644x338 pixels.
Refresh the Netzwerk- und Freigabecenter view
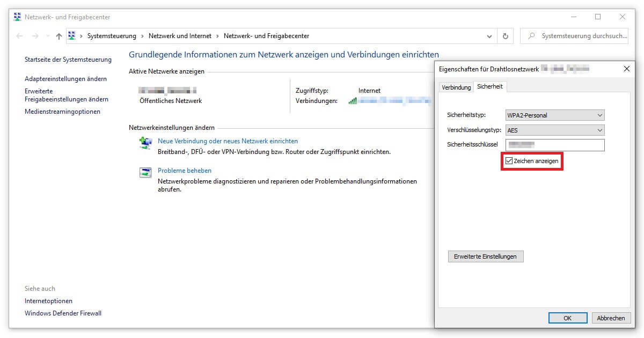505,36
